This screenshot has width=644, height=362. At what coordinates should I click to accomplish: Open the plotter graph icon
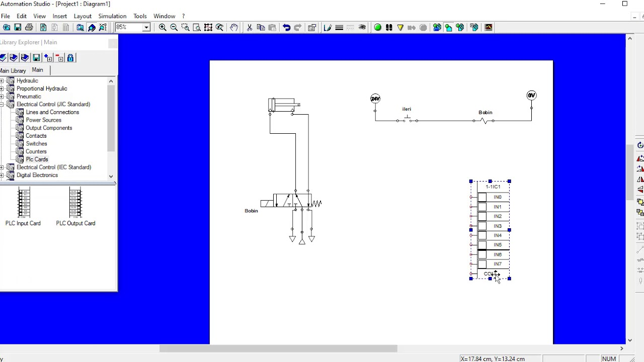489,28
